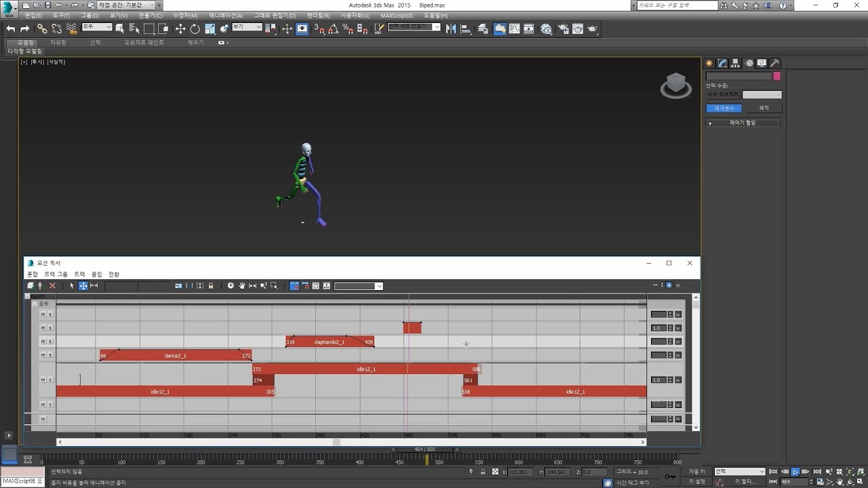Toggle the 'w' weight button on daphandsZ_1 track
Image resolution: width=868 pixels, height=488 pixels.
click(x=677, y=342)
